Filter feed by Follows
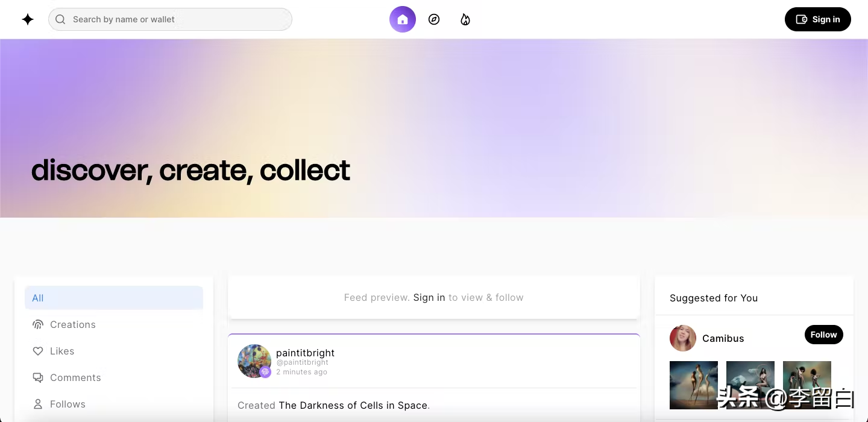868x422 pixels. [67, 404]
